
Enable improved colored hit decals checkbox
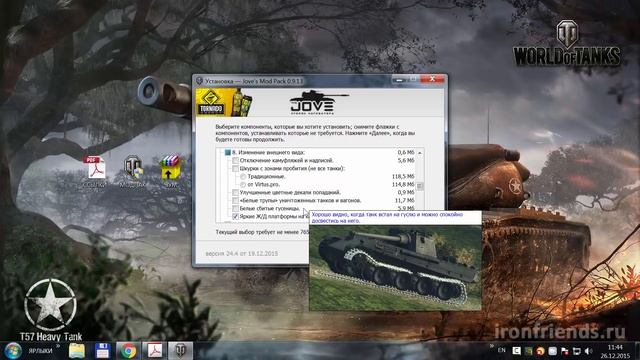[x=236, y=192]
